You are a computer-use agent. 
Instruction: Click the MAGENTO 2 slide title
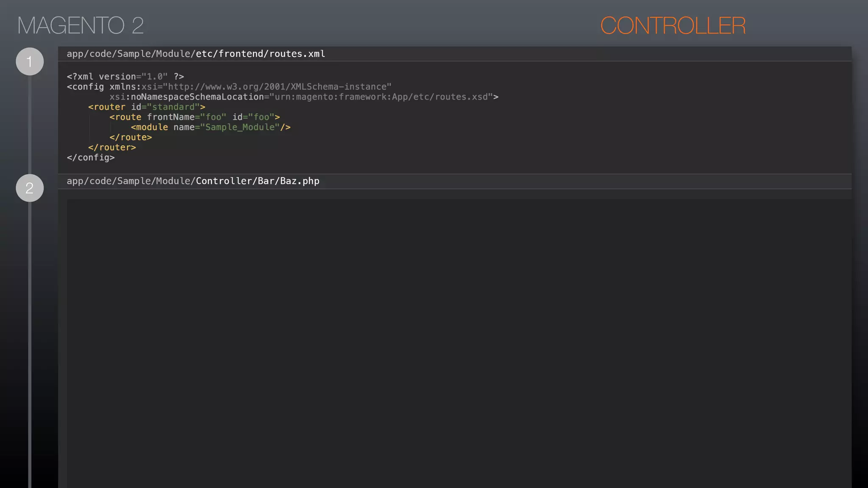81,25
